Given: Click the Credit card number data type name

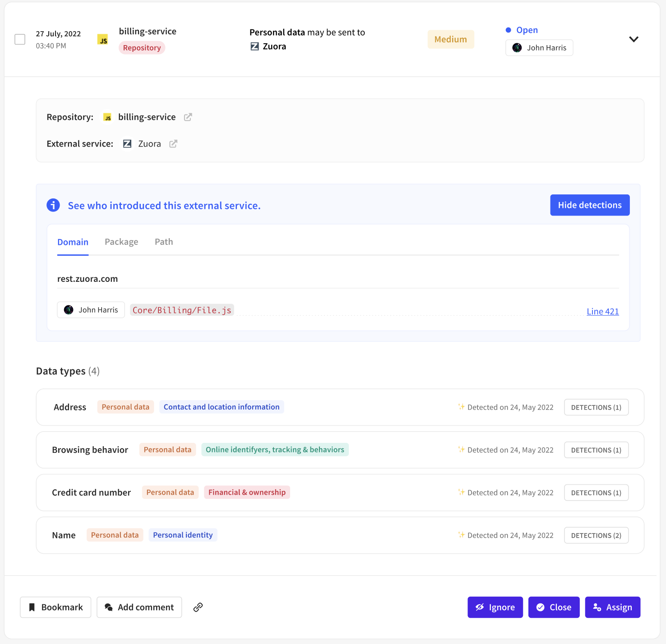Looking at the screenshot, I should [x=92, y=492].
